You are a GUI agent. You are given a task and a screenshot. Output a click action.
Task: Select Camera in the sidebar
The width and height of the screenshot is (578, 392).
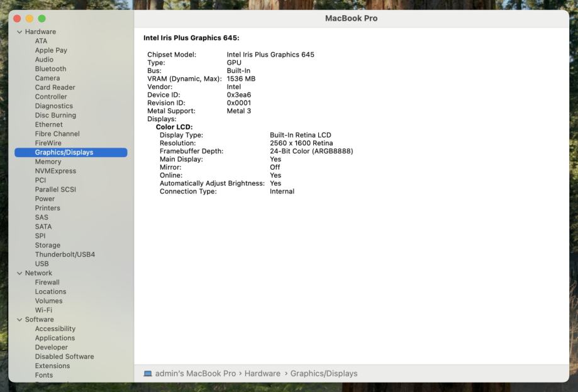[47, 78]
